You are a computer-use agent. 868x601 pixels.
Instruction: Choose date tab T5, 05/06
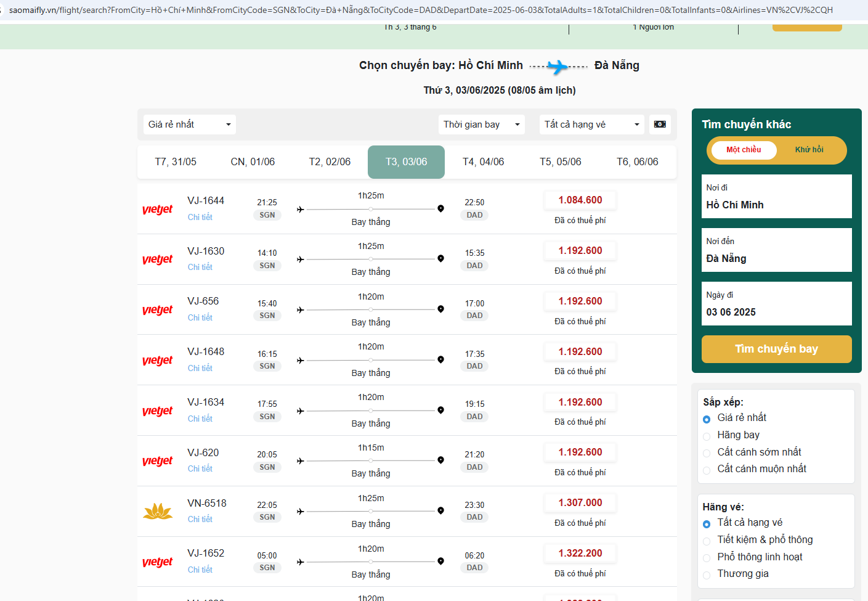tap(560, 162)
